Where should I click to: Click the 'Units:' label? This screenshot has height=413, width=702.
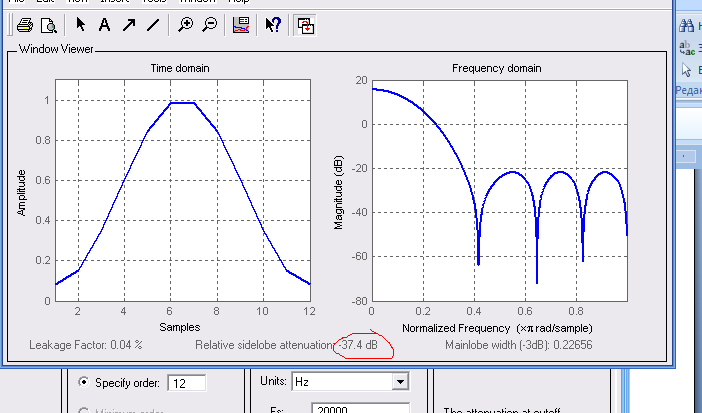coord(274,381)
